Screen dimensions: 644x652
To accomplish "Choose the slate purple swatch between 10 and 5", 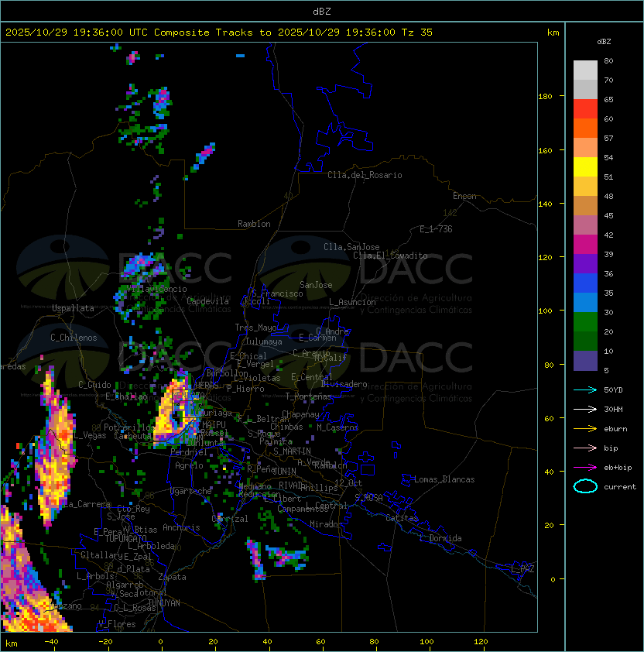I will (585, 361).
